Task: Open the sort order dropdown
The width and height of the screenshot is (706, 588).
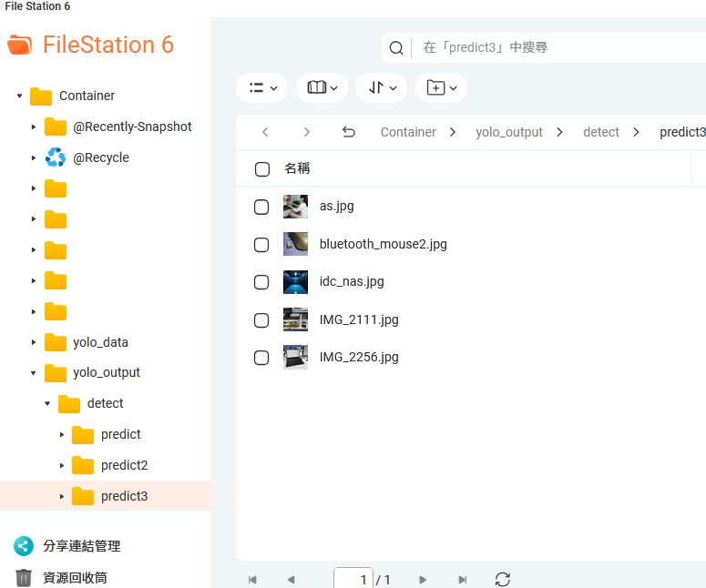Action: 383,88
